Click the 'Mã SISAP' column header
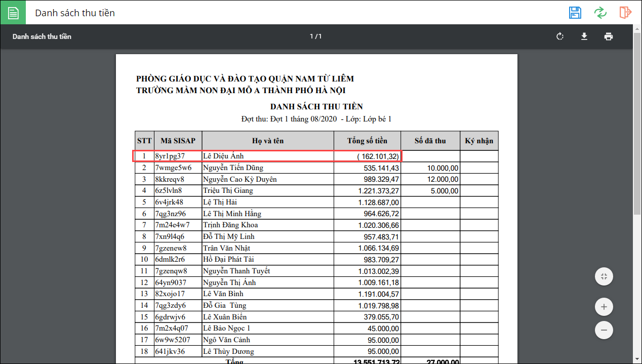The image size is (642, 364). pyautogui.click(x=178, y=141)
